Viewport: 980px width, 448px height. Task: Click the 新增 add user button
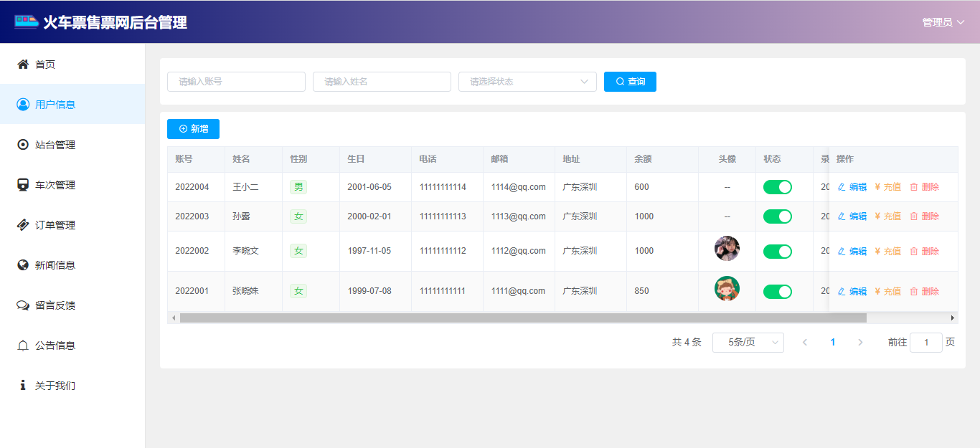click(x=193, y=129)
